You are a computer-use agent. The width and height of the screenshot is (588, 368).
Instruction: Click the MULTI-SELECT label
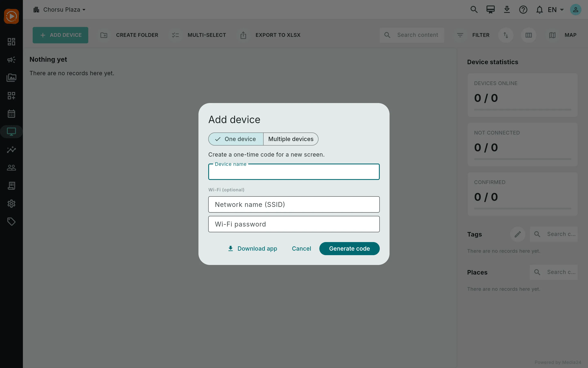coord(207,35)
